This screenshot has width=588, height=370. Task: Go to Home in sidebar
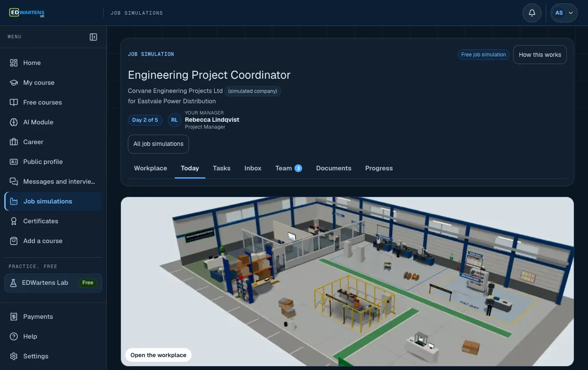tap(53, 63)
